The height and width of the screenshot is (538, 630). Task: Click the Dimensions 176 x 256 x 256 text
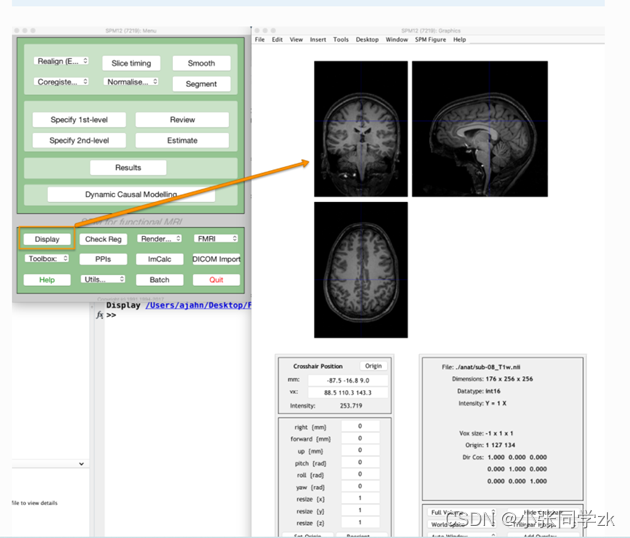492,379
